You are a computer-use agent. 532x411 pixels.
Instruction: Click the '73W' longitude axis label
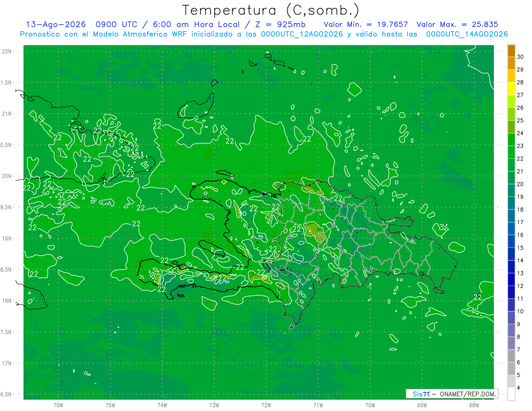pos(214,405)
